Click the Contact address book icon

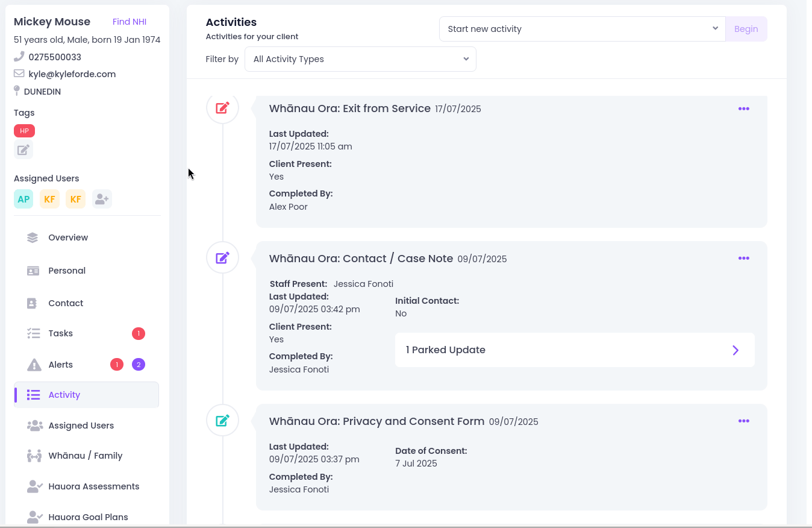click(32, 303)
